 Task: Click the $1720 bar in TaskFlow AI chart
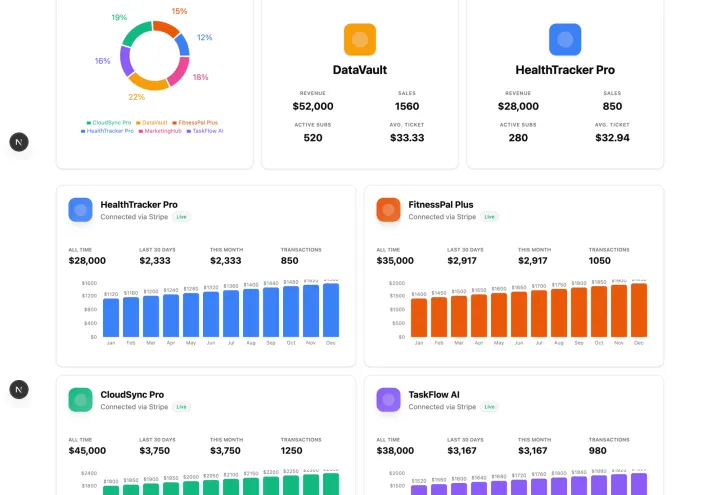[519, 488]
